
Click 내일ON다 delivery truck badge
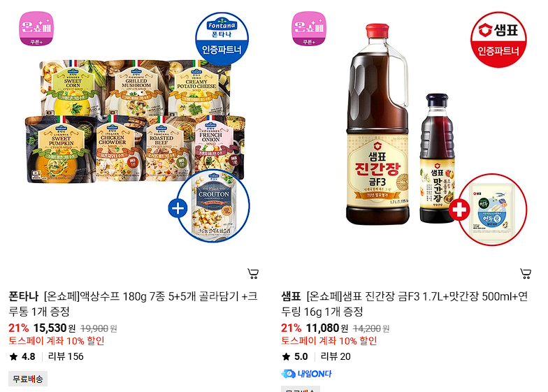(306, 374)
